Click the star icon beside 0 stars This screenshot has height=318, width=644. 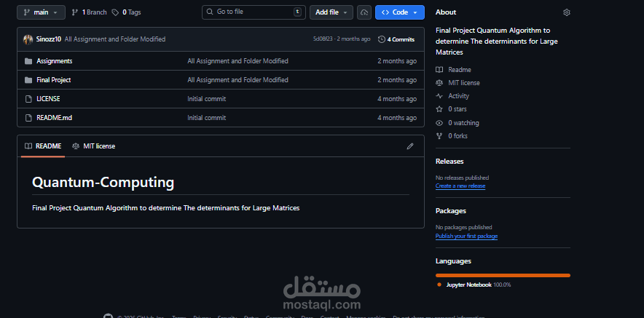[439, 109]
